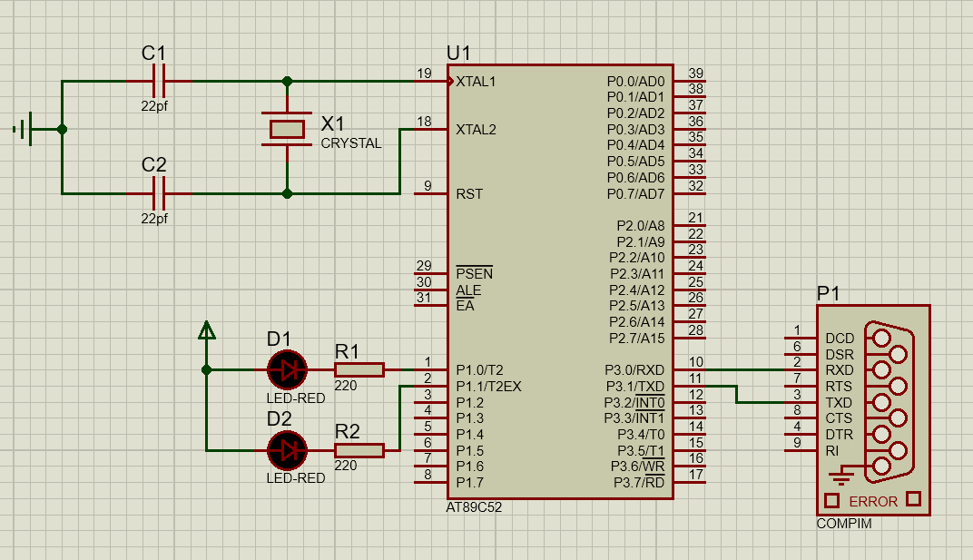
Task: Click the C2 capacitor symbol
Action: coord(159,193)
